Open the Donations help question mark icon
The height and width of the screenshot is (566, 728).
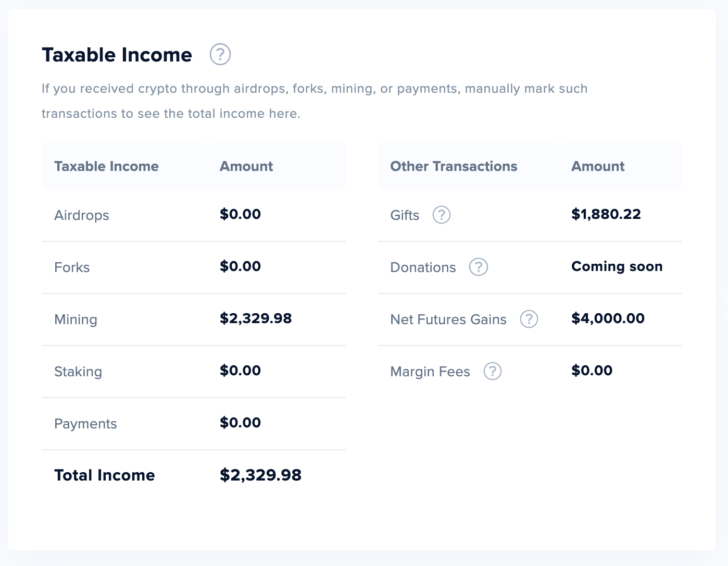[479, 267]
